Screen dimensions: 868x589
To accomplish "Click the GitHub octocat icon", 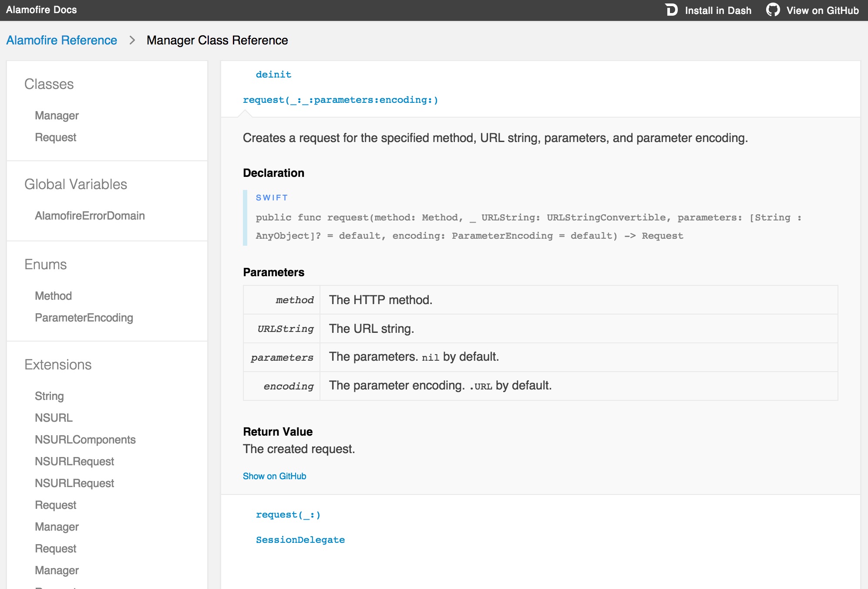I will [x=773, y=10].
